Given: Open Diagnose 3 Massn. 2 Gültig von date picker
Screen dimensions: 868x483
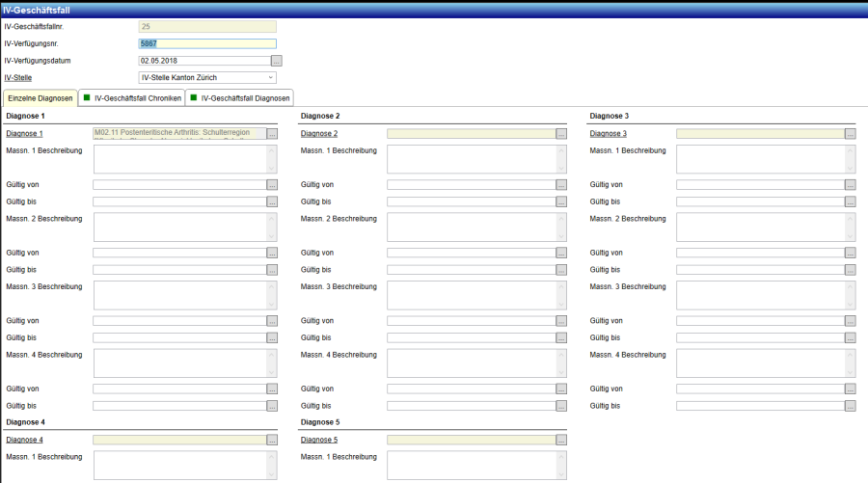Looking at the screenshot, I should 851,253.
